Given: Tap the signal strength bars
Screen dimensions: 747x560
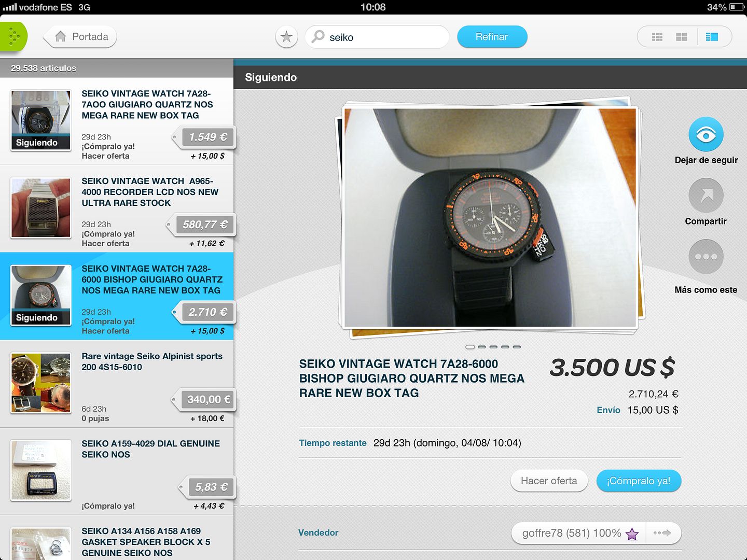Looking at the screenshot, I should pos(9,7).
